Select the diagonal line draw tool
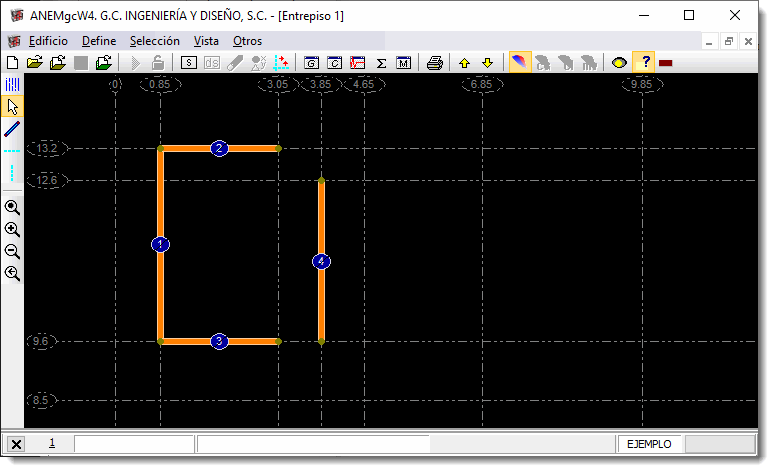The width and height of the screenshot is (774, 472). (13, 129)
